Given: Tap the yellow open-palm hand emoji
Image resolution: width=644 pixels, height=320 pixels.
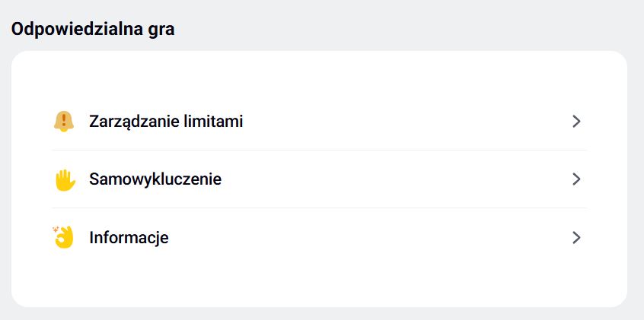Looking at the screenshot, I should [x=64, y=179].
